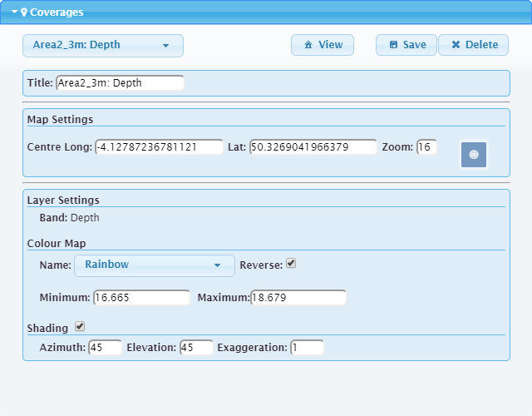This screenshot has width=532, height=416.
Task: Click into the Title text field
Action: (120, 83)
